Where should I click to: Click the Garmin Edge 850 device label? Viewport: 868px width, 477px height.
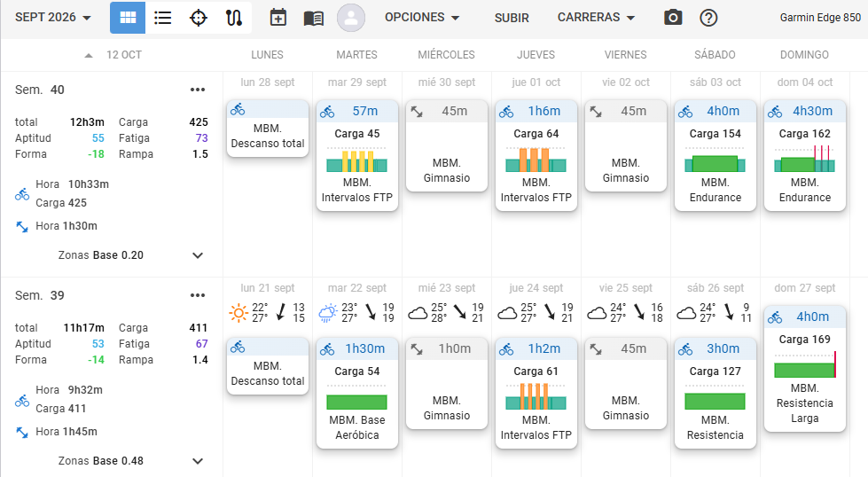tap(820, 17)
